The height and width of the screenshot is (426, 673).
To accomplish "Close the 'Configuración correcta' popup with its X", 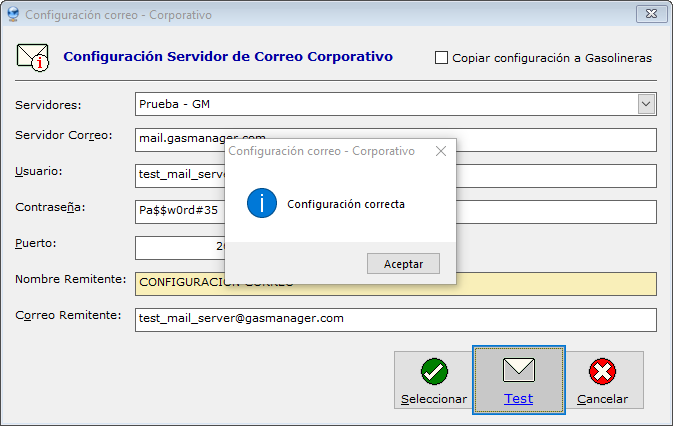I will pyautogui.click(x=440, y=151).
